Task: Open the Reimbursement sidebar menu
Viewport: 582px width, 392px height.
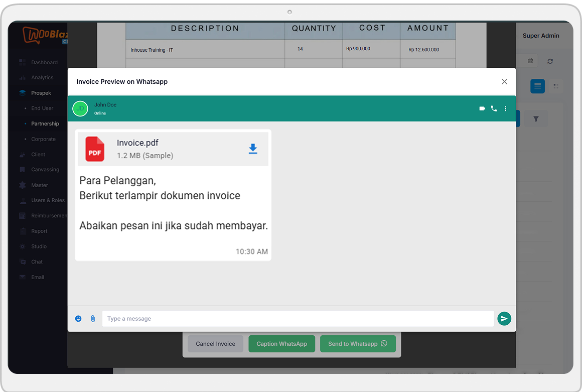Action: pyautogui.click(x=48, y=216)
